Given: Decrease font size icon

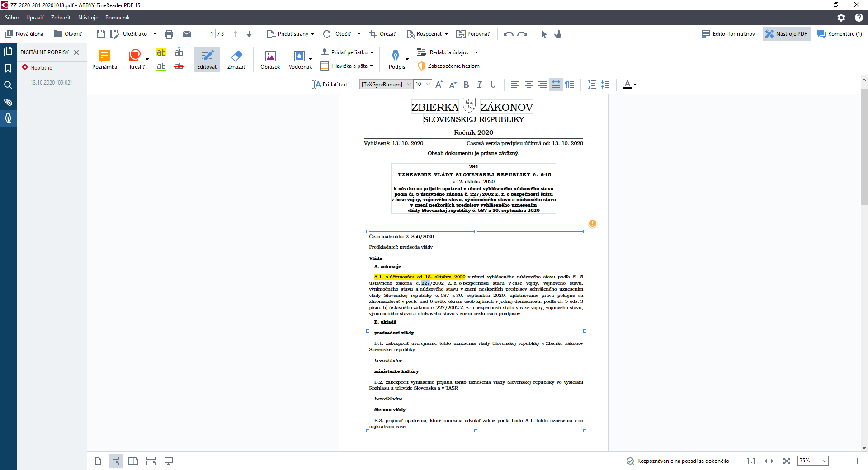Looking at the screenshot, I should (x=453, y=85).
